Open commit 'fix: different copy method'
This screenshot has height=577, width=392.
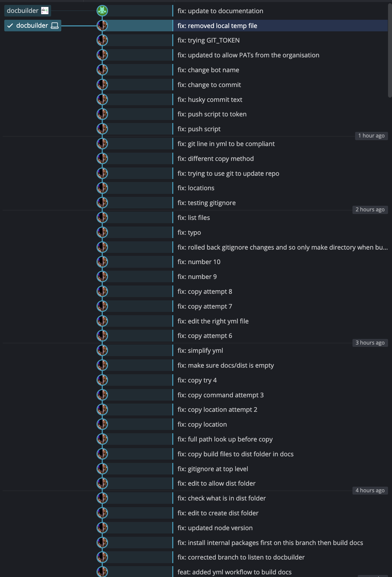pos(215,159)
